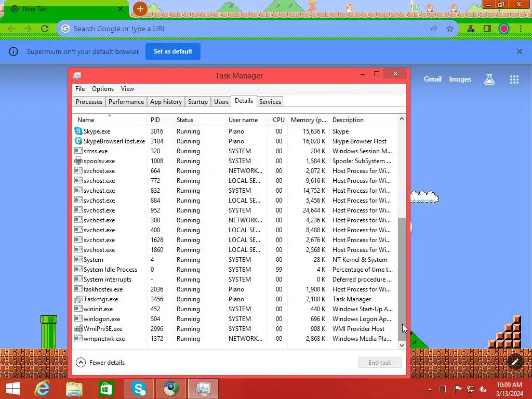The height and width of the screenshot is (399, 532).
Task: Sort by the Status column header
Action: (x=199, y=120)
